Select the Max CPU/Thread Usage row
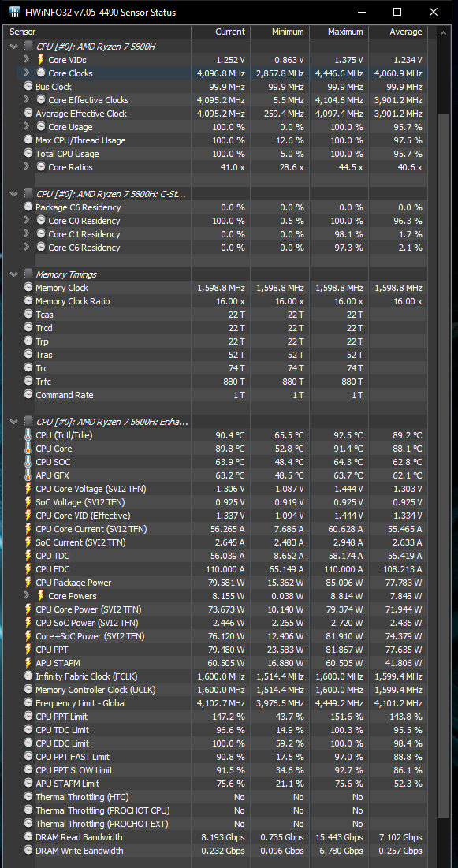Screen dimensions: 458x868 tap(216, 140)
